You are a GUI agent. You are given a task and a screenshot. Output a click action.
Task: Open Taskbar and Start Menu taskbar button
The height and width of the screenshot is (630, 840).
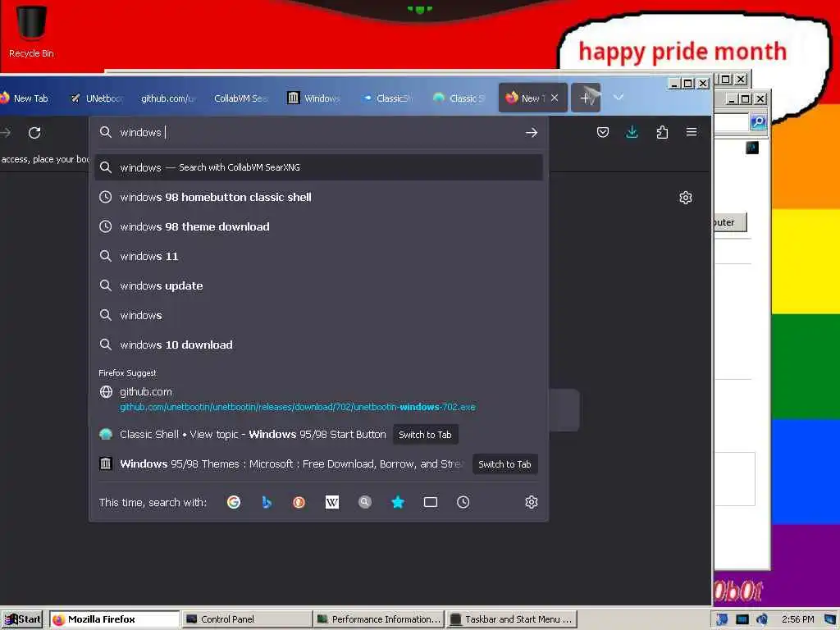(x=511, y=619)
